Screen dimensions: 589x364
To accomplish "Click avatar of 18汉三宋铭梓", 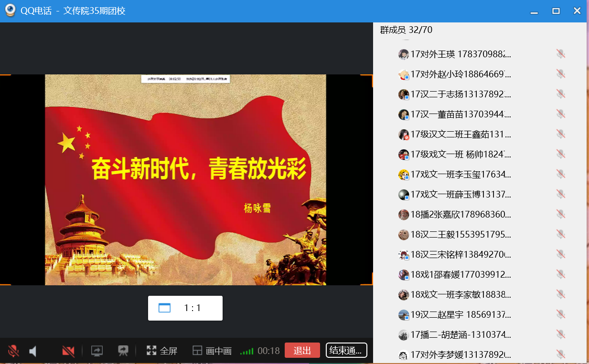I will tap(404, 255).
